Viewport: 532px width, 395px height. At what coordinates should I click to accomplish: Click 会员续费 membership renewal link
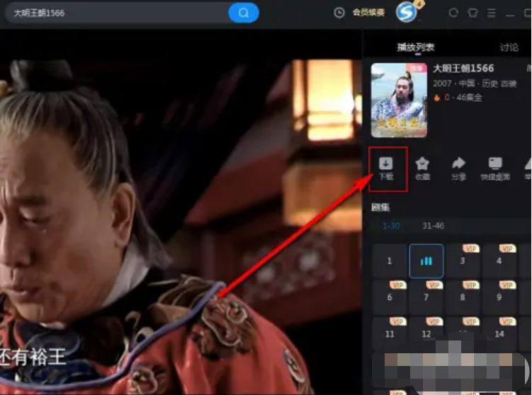pos(368,13)
